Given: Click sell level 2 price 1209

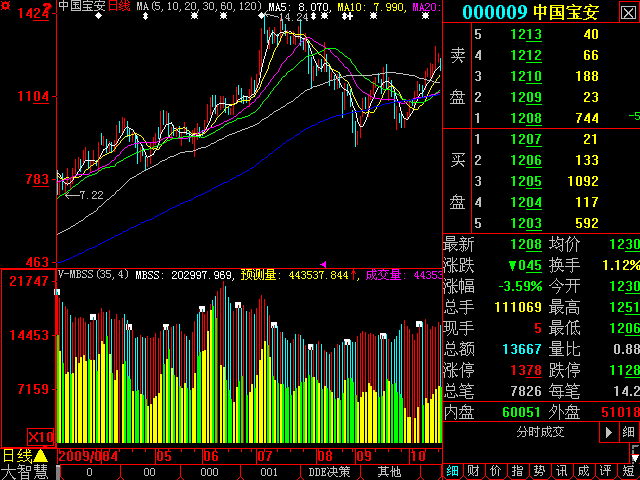Looking at the screenshot, I should click(x=526, y=98).
